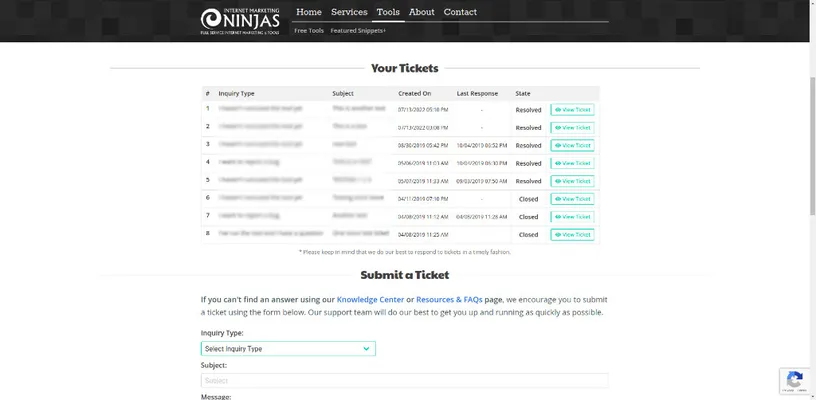Viewport: 816px width, 400px height.
Task: Open the Featured Snippets+ submenu link
Action: [358, 31]
